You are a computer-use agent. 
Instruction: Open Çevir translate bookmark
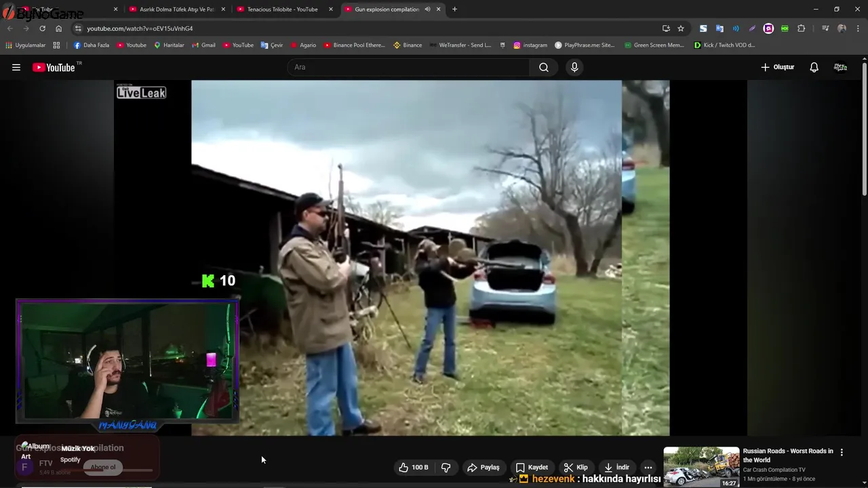[272, 45]
